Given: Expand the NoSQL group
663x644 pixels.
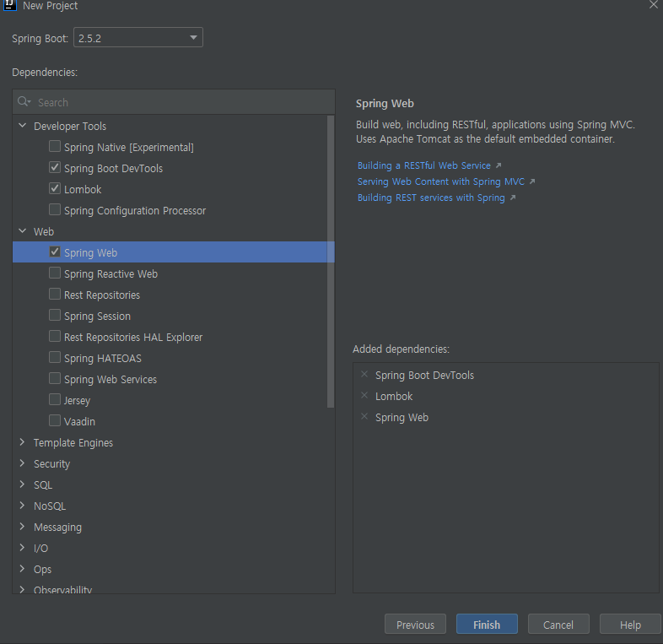Looking at the screenshot, I should 23,506.
